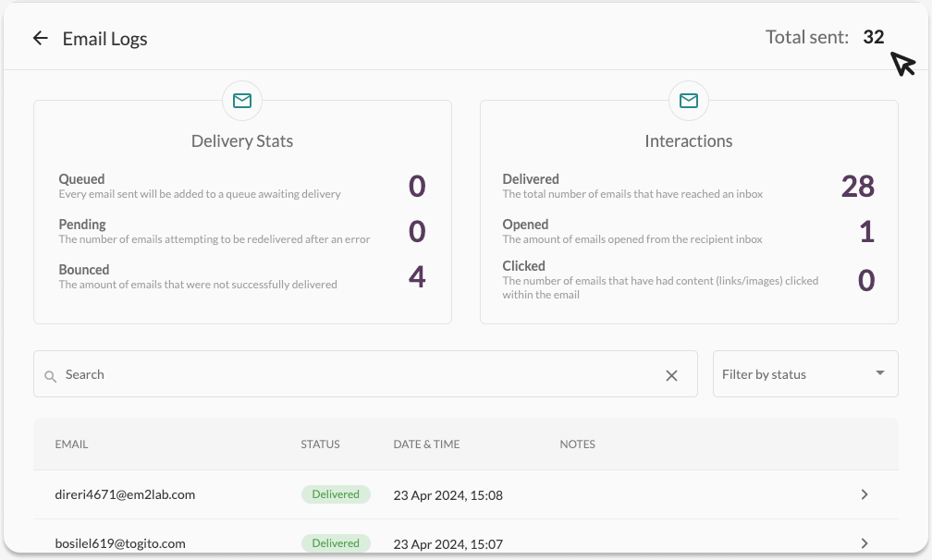Click the NOTES column header
This screenshot has height=560, width=932.
[x=577, y=444]
